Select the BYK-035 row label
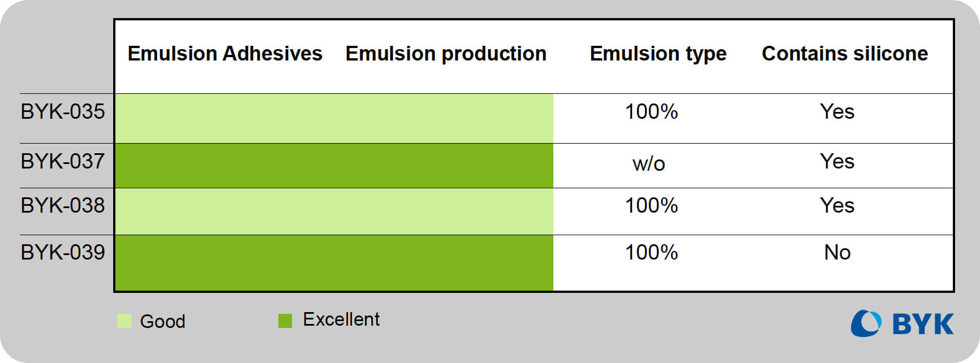 63,112
